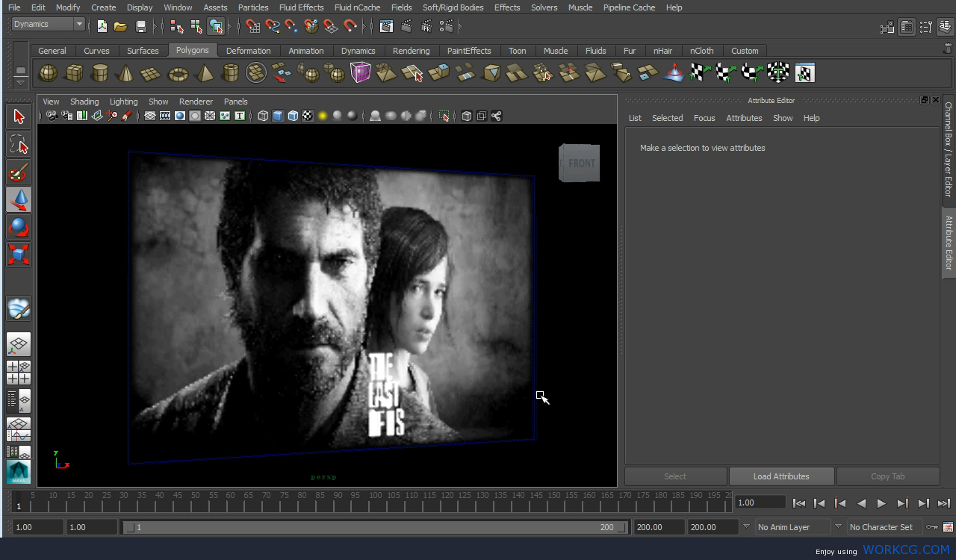Go to the end of playback range
Image resolution: width=956 pixels, height=560 pixels.
click(x=944, y=503)
